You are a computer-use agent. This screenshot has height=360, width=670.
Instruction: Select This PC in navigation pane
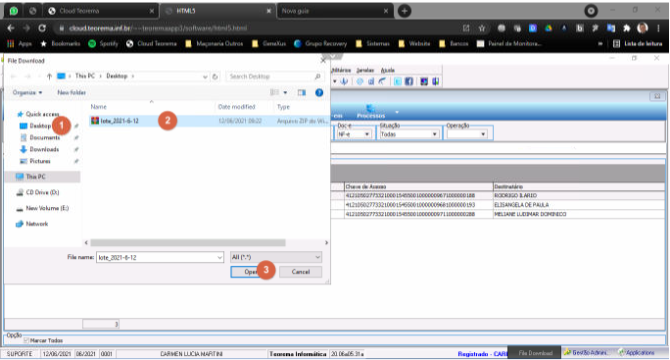pyautogui.click(x=42, y=177)
